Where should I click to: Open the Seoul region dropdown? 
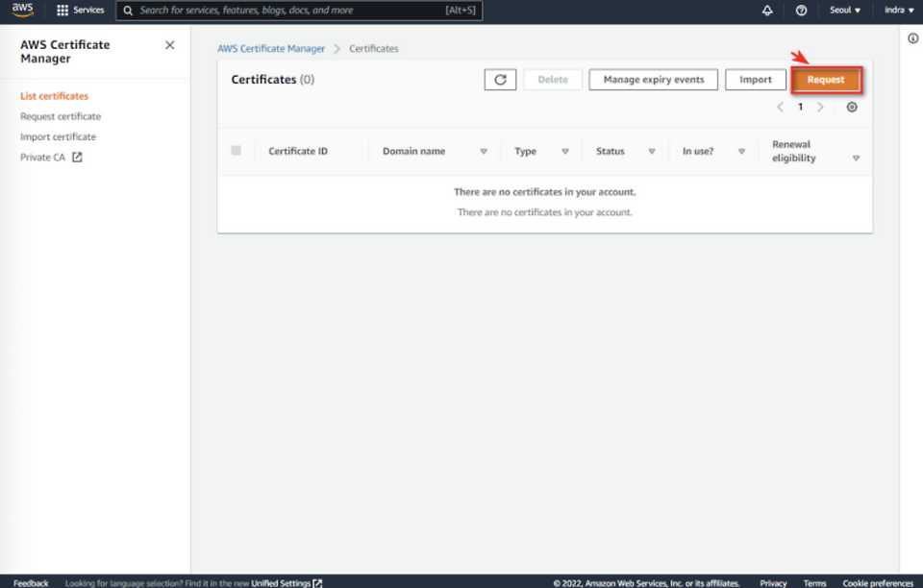click(845, 10)
